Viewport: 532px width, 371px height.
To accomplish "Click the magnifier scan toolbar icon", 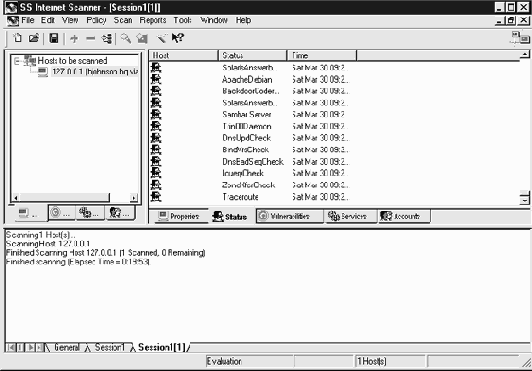I will pos(126,38).
